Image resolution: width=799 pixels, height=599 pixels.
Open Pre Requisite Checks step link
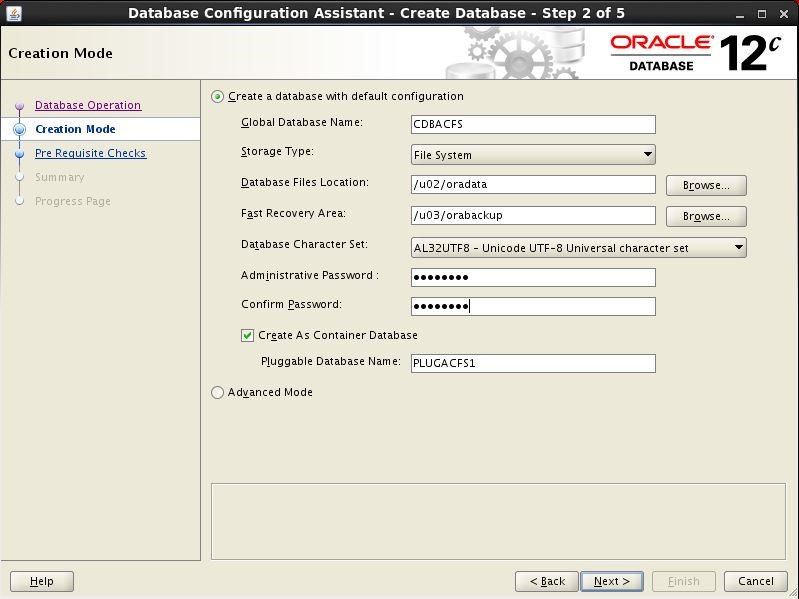pyautogui.click(x=91, y=153)
